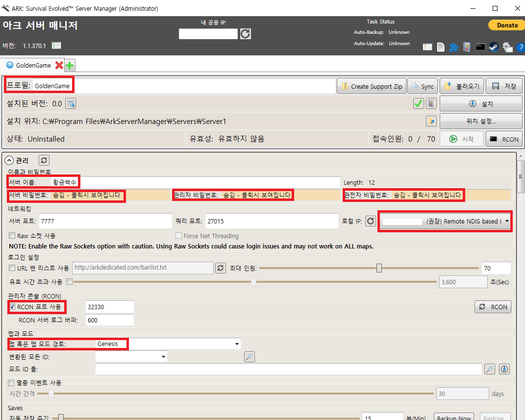Click RCON 서버 로그 버퍼 field 600

(110, 321)
